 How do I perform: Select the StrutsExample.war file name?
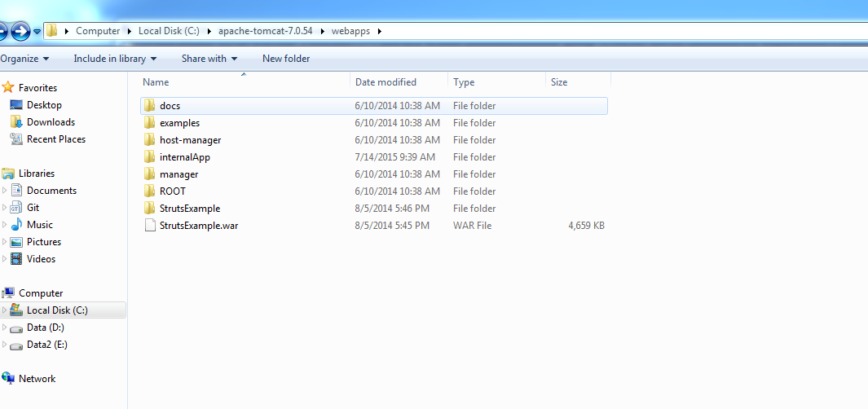pos(200,226)
